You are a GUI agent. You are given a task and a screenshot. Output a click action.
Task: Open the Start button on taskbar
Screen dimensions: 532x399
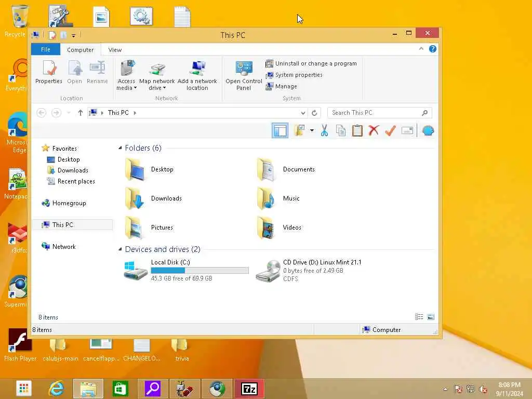(x=24, y=389)
